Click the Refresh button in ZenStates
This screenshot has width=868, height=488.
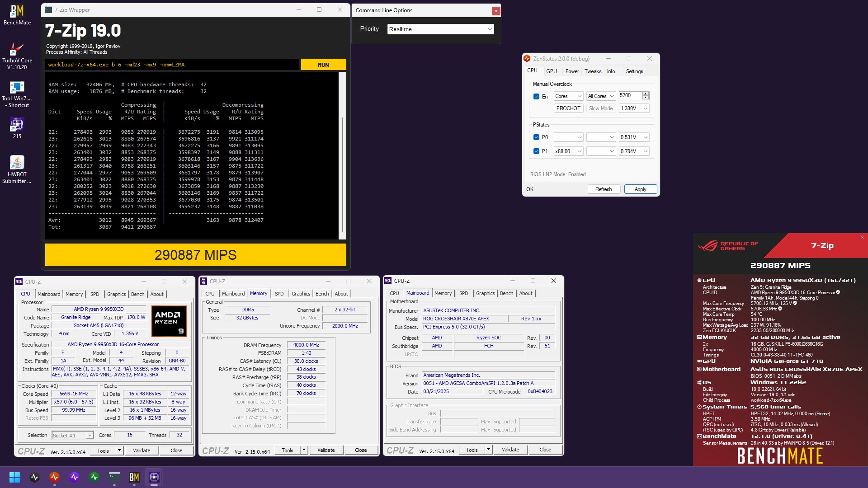603,189
